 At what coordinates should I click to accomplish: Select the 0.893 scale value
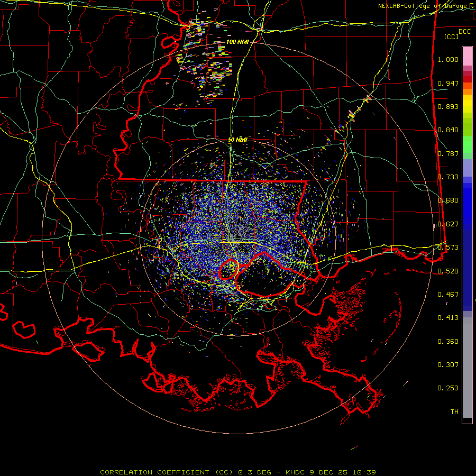click(x=448, y=106)
